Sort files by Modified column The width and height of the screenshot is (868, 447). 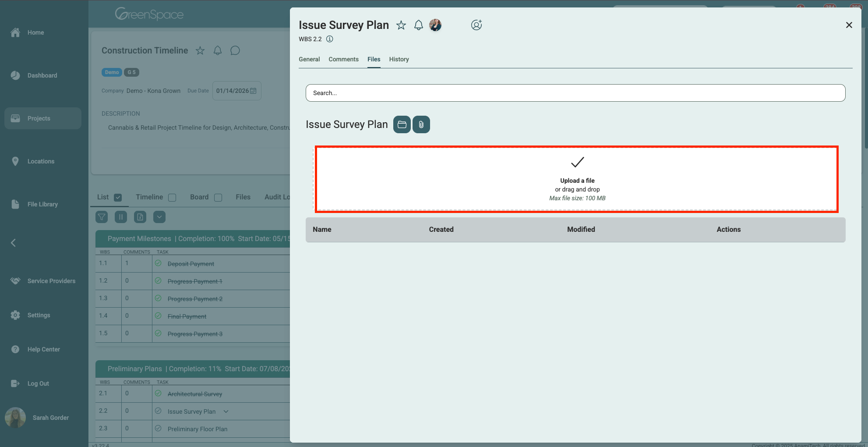581,230
